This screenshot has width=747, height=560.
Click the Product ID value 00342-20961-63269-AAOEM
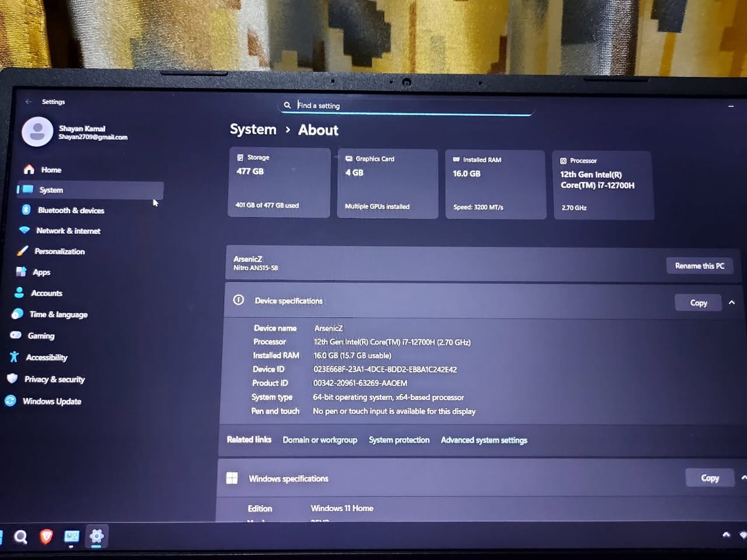[360, 383]
